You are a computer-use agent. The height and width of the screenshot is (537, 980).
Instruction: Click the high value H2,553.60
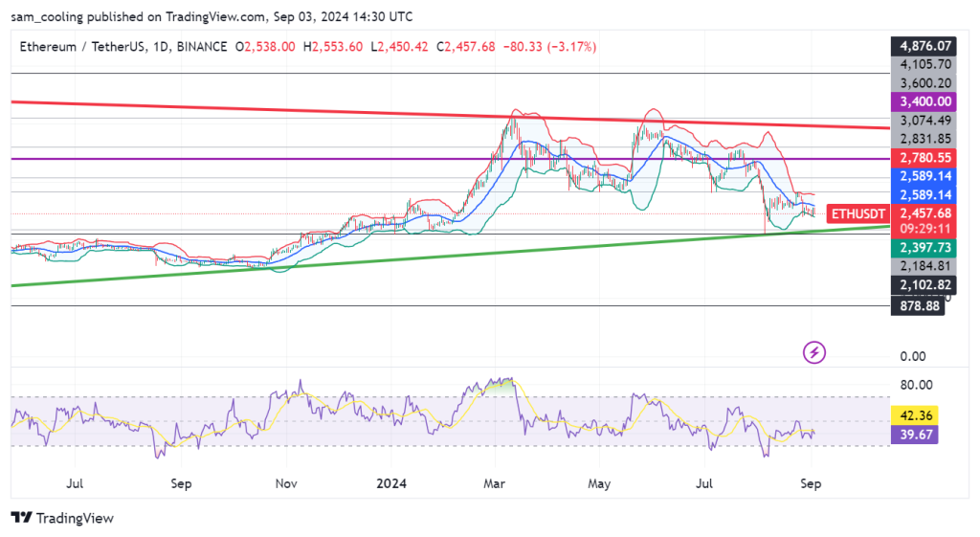coord(332,47)
